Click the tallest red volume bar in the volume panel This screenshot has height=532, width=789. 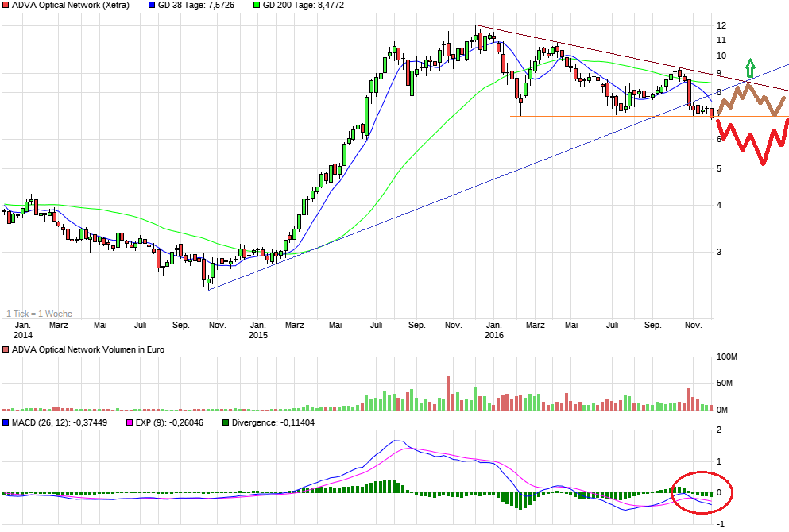(x=448, y=393)
